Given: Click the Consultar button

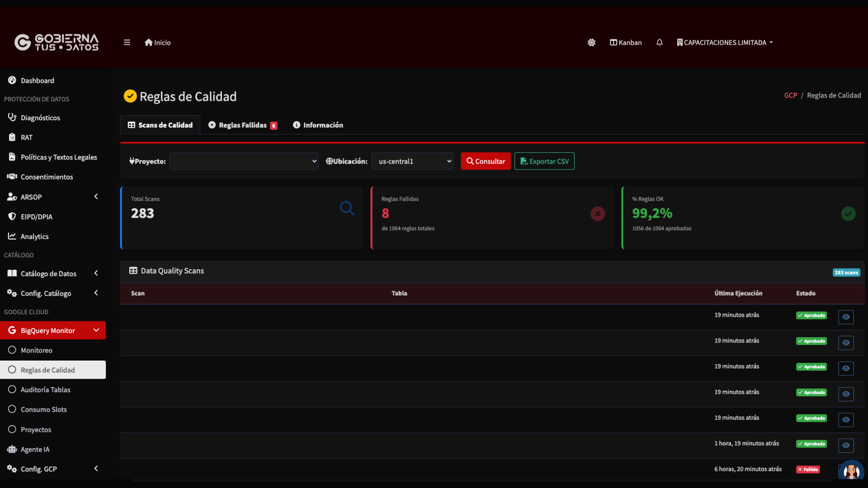Looking at the screenshot, I should 486,161.
